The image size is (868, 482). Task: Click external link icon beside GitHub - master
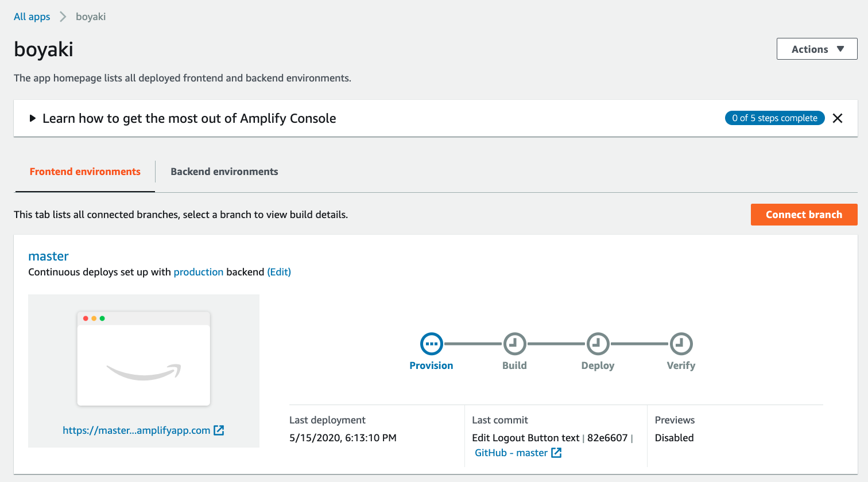tap(556, 453)
